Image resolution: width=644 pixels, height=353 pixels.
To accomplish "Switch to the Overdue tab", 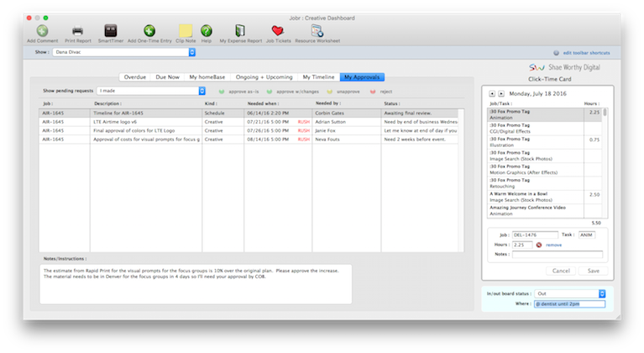I will point(135,76).
